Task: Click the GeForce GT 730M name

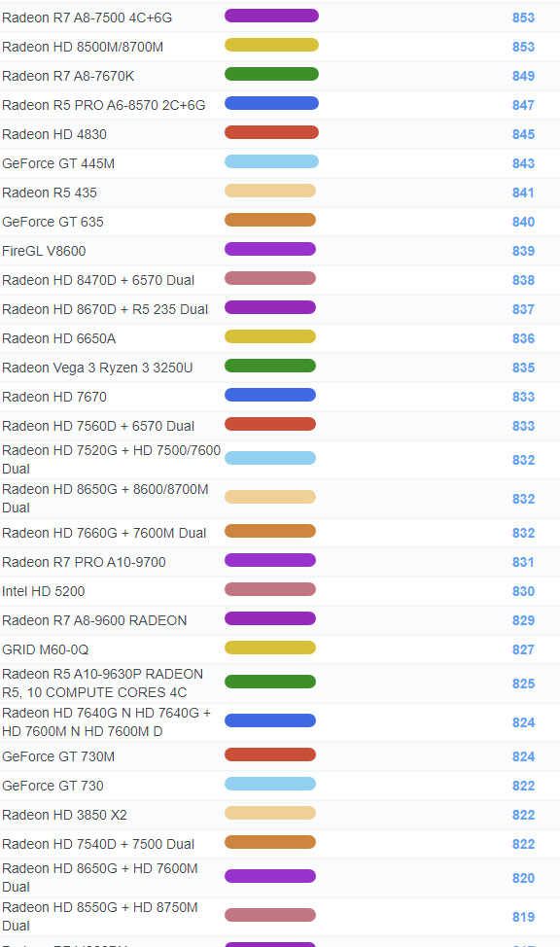Action: [58, 756]
